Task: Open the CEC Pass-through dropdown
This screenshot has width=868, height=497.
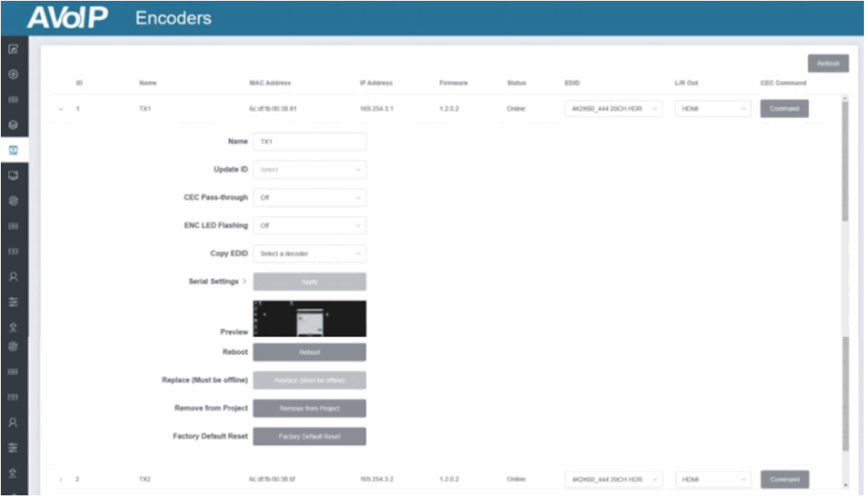Action: [309, 198]
